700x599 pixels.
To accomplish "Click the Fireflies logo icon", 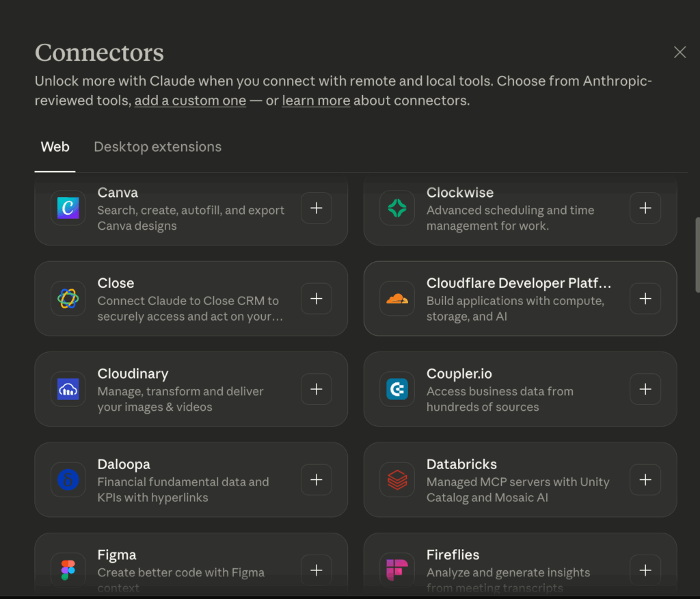I will click(397, 570).
